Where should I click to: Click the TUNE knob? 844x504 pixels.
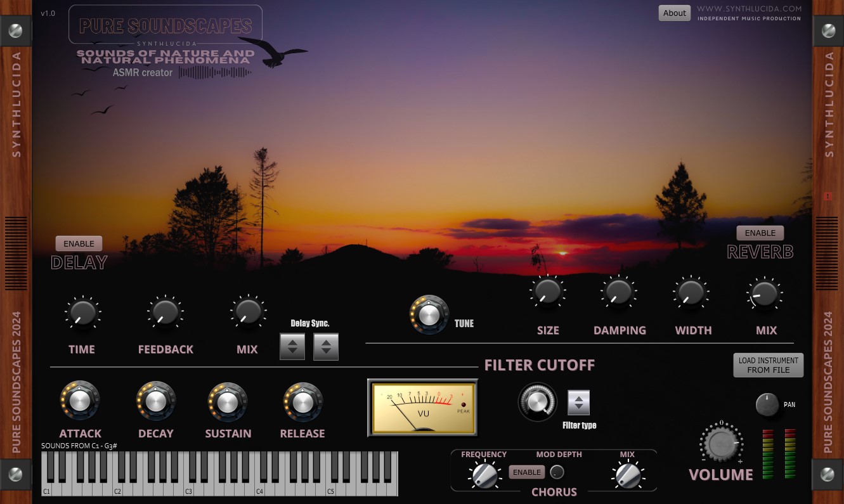point(429,315)
